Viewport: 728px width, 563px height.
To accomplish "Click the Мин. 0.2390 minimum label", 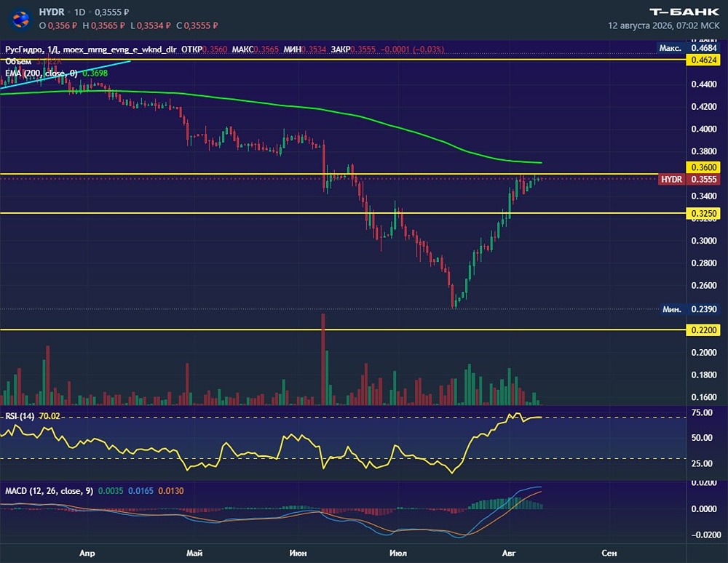I will click(x=690, y=309).
